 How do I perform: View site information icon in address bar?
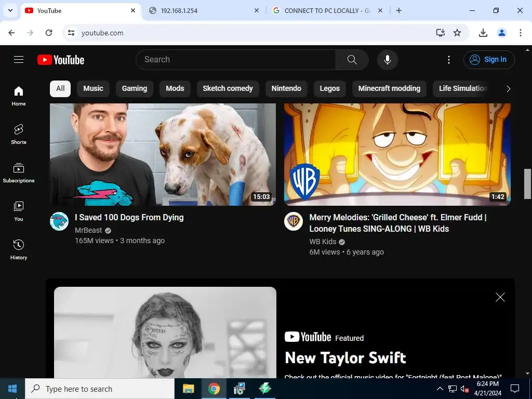[x=71, y=33]
